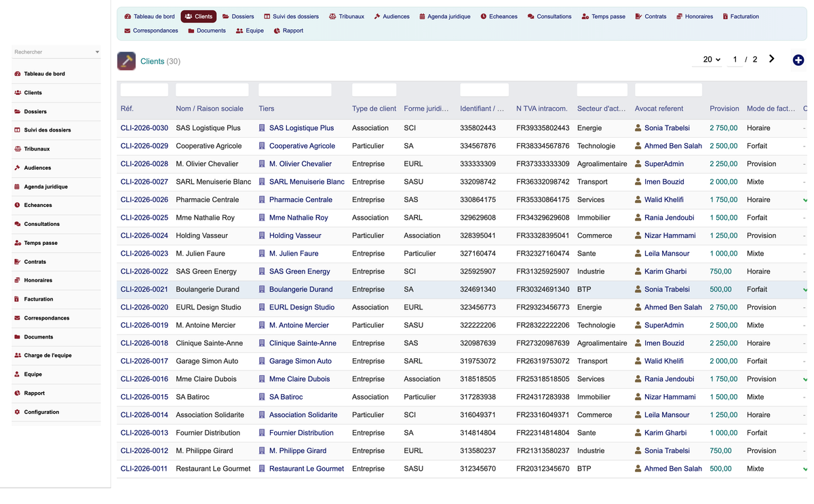Click the page number input field

pos(735,60)
